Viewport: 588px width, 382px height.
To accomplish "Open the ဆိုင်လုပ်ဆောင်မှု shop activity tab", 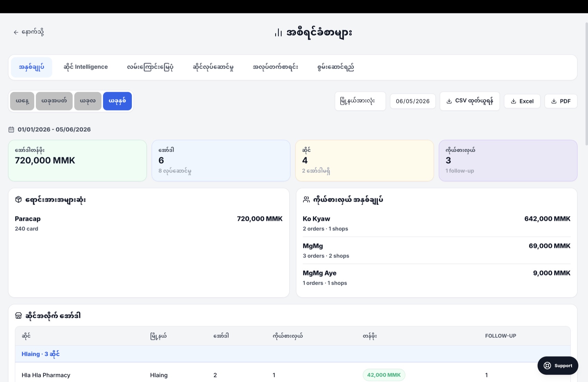I will (213, 67).
